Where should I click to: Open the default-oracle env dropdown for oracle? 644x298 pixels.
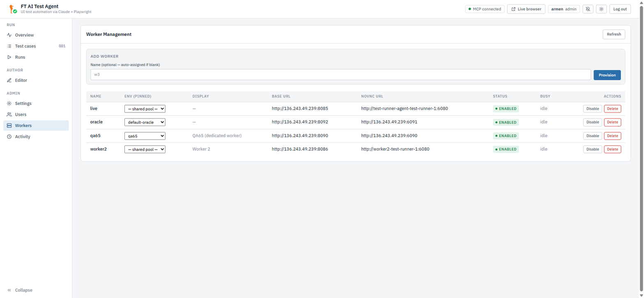145,122
